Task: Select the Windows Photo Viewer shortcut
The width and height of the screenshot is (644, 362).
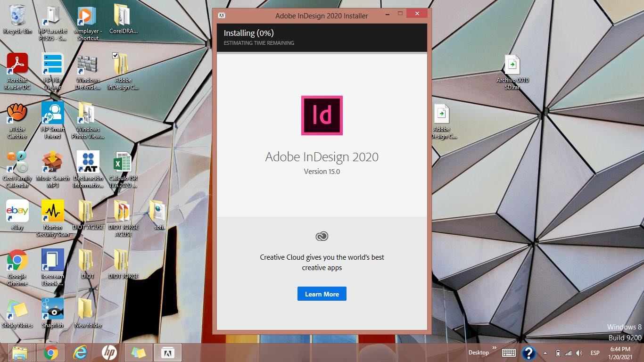Action: pyautogui.click(x=88, y=121)
